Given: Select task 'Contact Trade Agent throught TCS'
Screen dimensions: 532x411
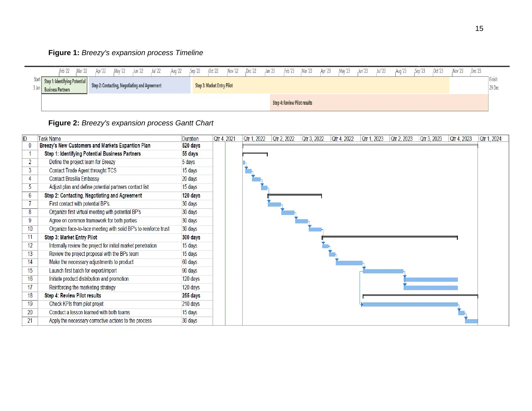Looking at the screenshot, I should coord(83,171).
